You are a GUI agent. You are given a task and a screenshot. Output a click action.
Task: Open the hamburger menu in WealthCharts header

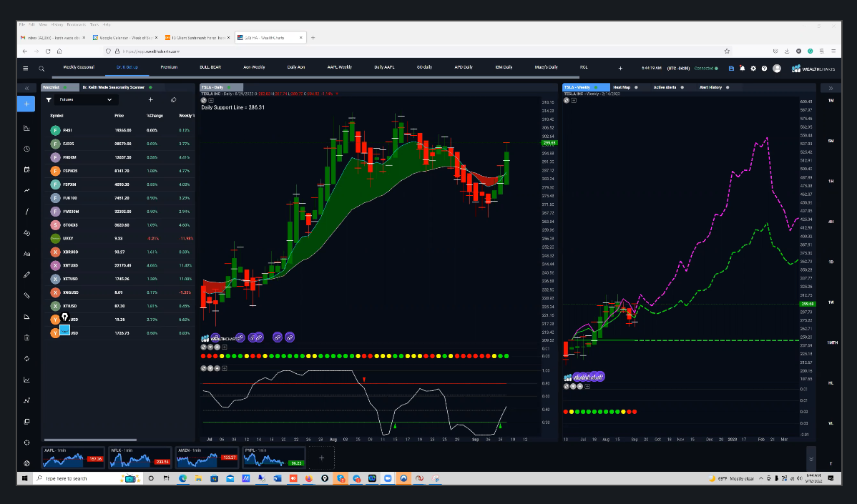(25, 68)
